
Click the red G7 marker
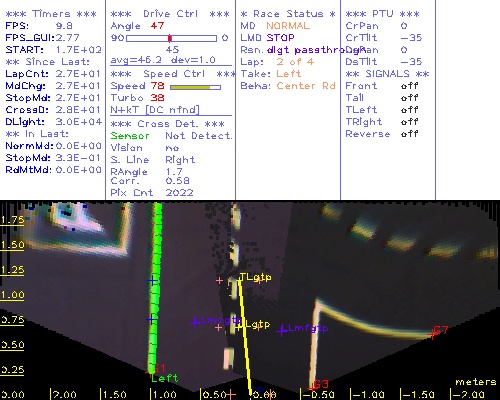coord(440,331)
